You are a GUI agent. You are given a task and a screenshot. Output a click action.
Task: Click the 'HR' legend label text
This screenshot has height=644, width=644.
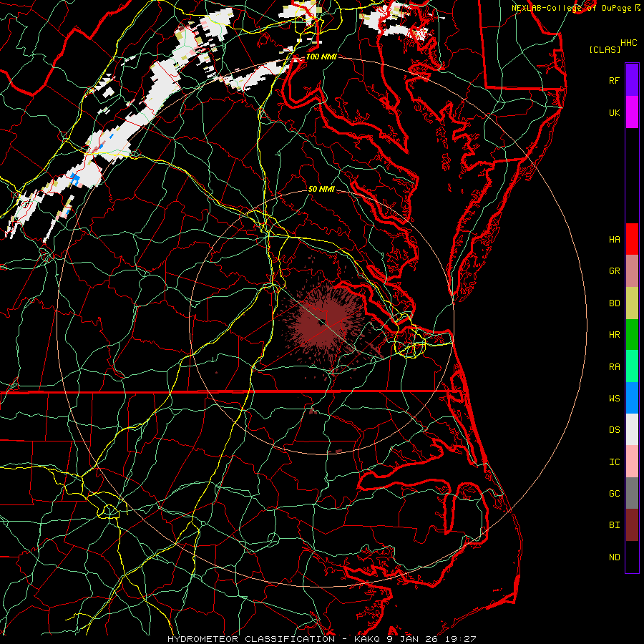[x=614, y=335]
